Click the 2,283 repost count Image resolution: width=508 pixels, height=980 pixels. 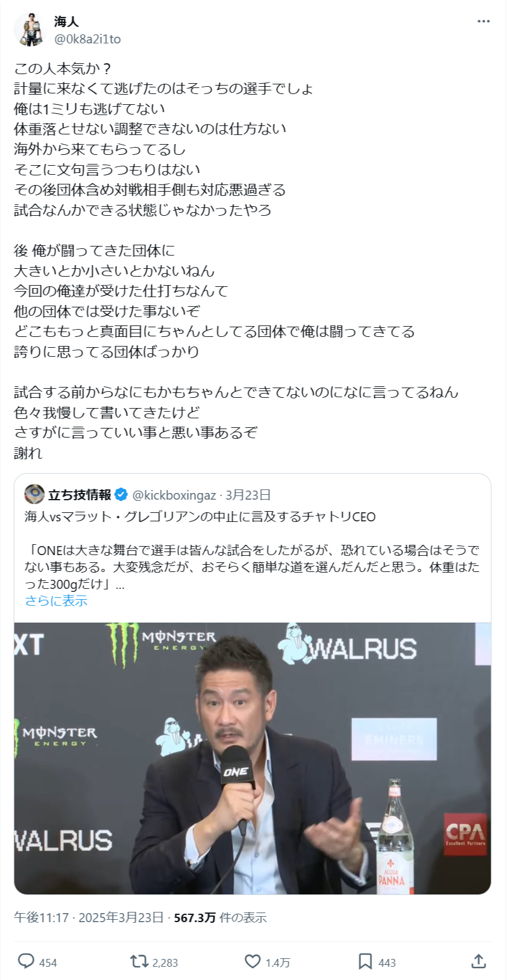click(x=165, y=963)
